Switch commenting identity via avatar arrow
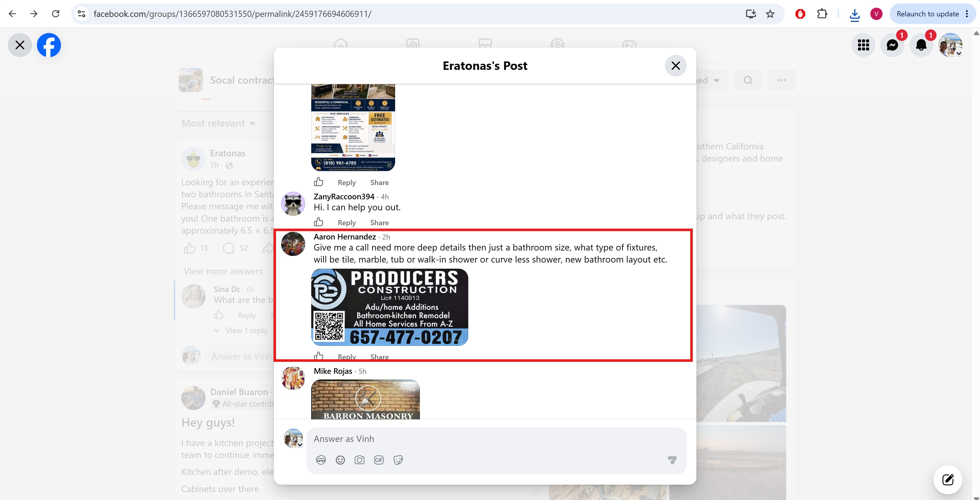This screenshot has width=980, height=500. pos(300,444)
